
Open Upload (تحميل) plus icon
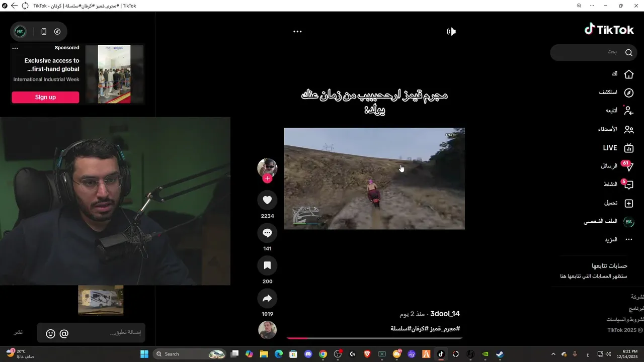click(619, 203)
